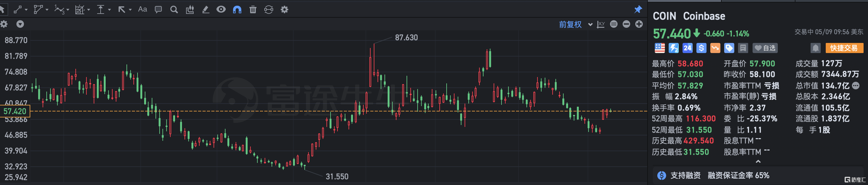Open the 总市值 more-info ellipsis icon

(x=855, y=86)
